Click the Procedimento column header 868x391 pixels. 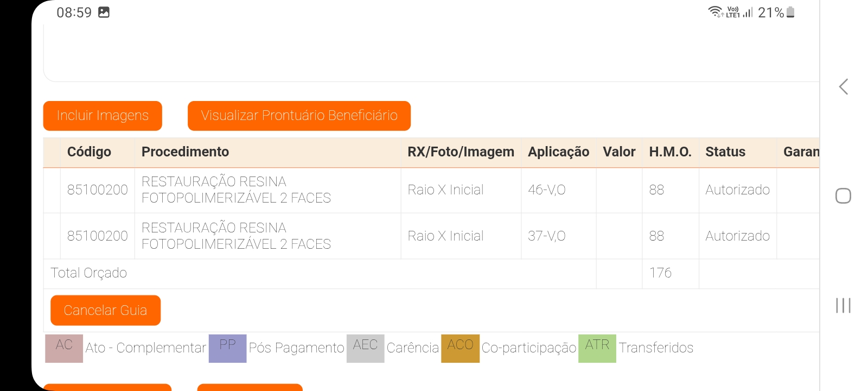click(x=185, y=152)
